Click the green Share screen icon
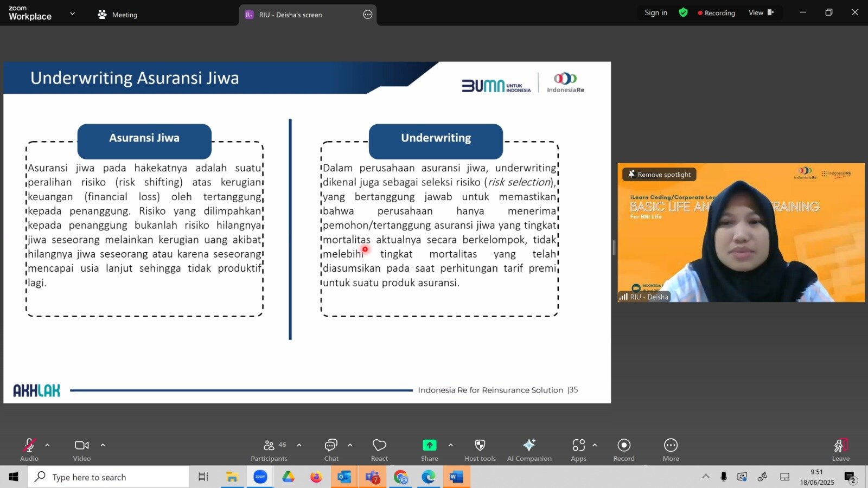The width and height of the screenshot is (868, 488). pos(429,445)
